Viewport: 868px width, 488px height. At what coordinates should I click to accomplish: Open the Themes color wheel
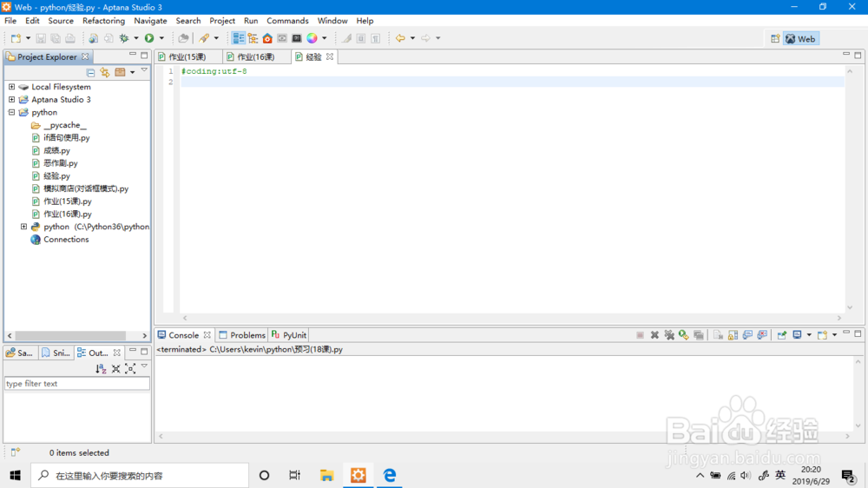pyautogui.click(x=312, y=38)
